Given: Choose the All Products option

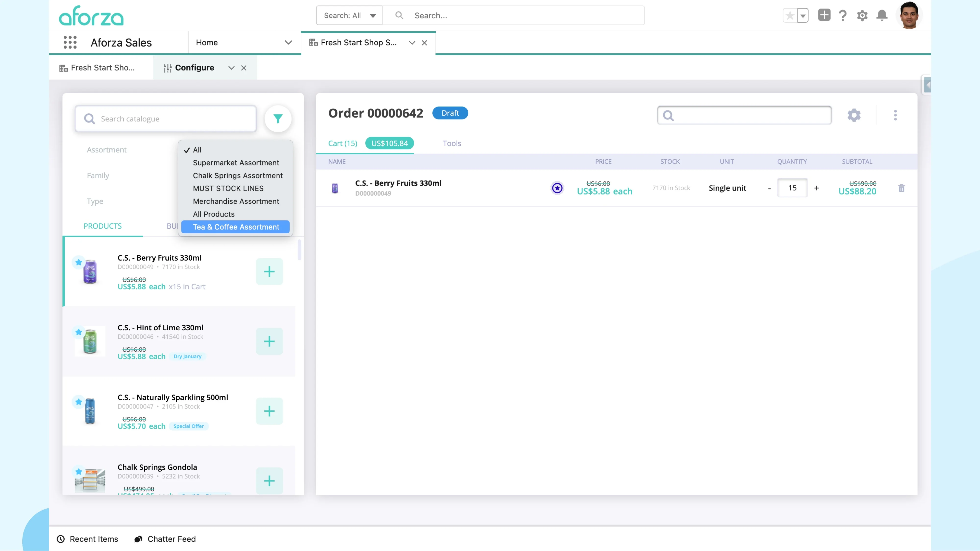Looking at the screenshot, I should 235,214.
